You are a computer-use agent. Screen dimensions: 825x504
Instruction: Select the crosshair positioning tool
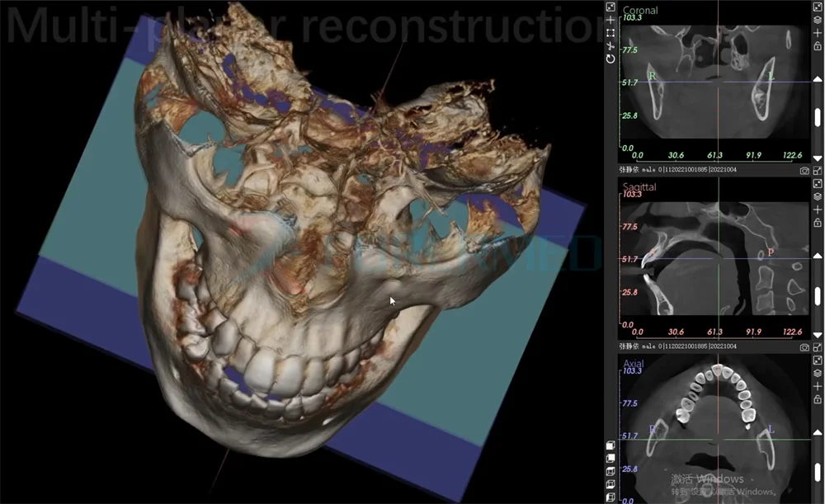point(610,20)
